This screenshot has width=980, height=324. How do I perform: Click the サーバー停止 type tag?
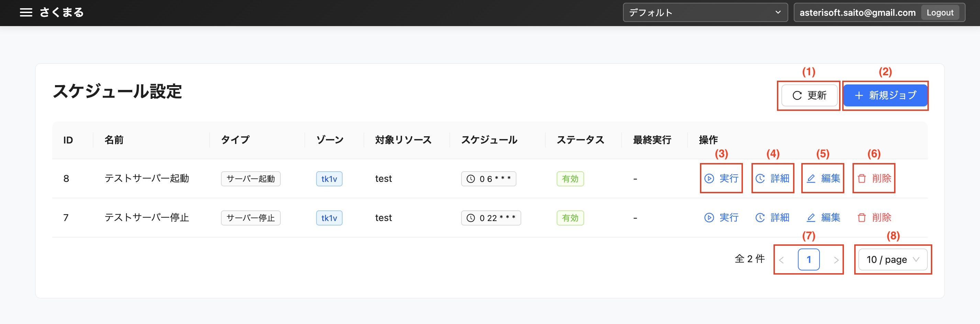tap(251, 218)
